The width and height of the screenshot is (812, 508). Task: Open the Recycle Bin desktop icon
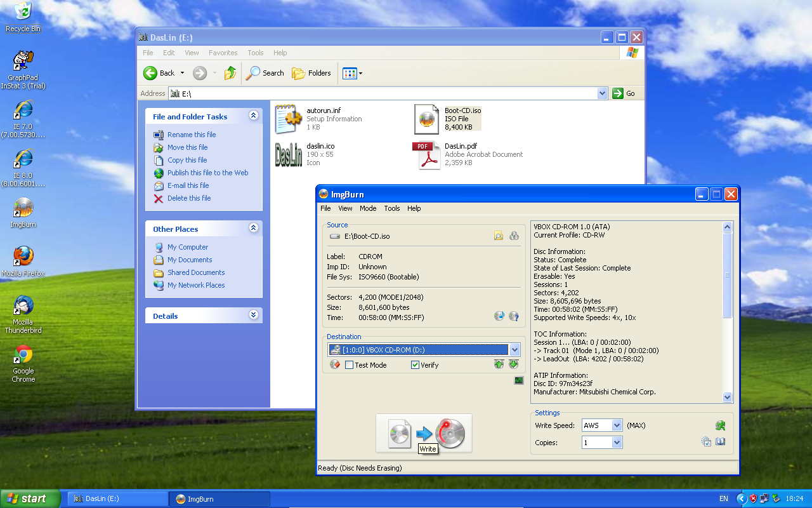tap(23, 17)
